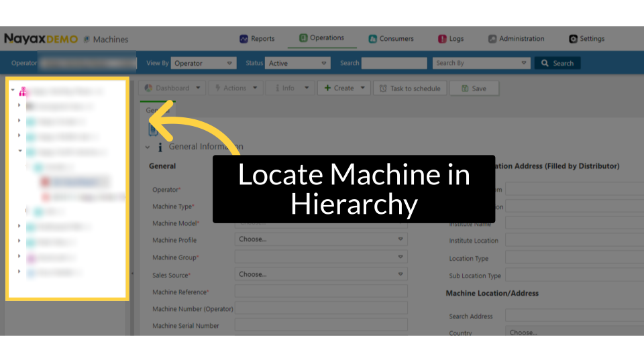The height and width of the screenshot is (362, 644).
Task: Open the Status Active dropdown
Action: pyautogui.click(x=297, y=63)
